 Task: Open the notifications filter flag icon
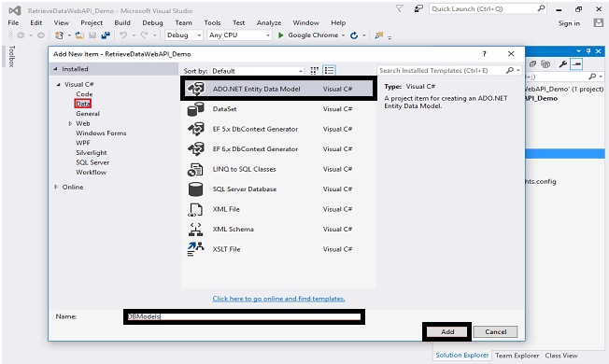point(399,8)
